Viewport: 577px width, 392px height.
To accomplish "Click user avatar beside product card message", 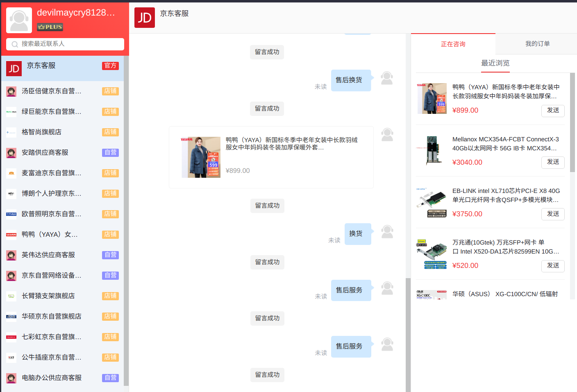I will tap(387, 134).
